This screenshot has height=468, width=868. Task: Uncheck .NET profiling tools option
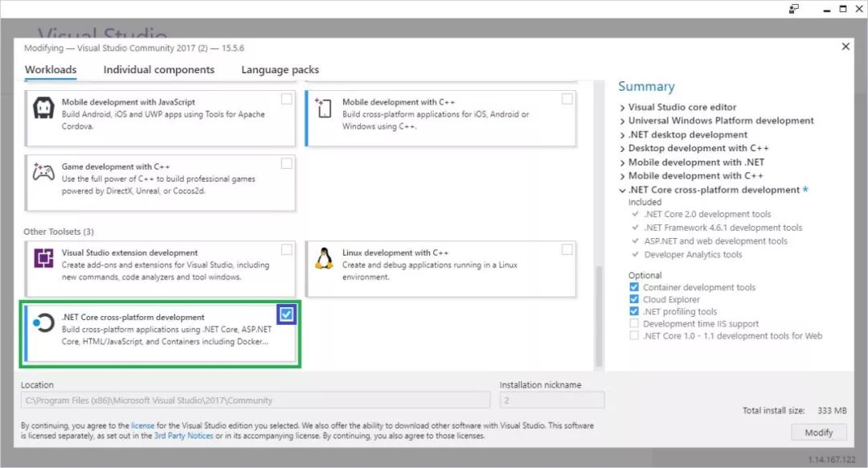[x=634, y=311]
